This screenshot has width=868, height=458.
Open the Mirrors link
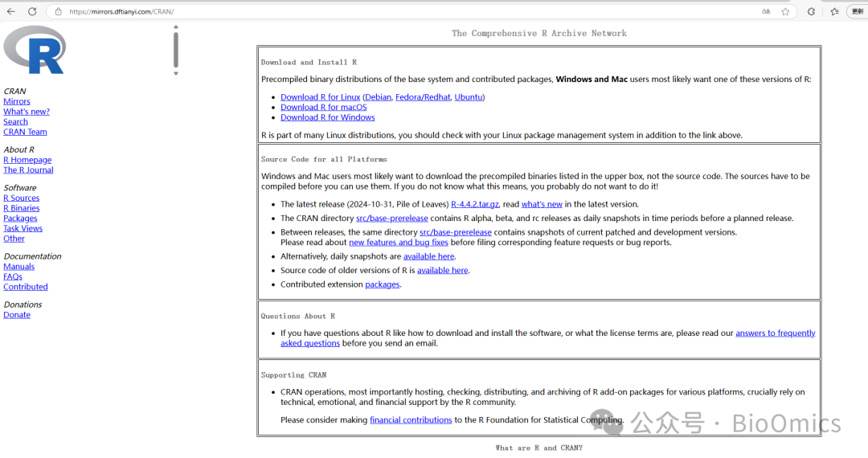click(17, 101)
